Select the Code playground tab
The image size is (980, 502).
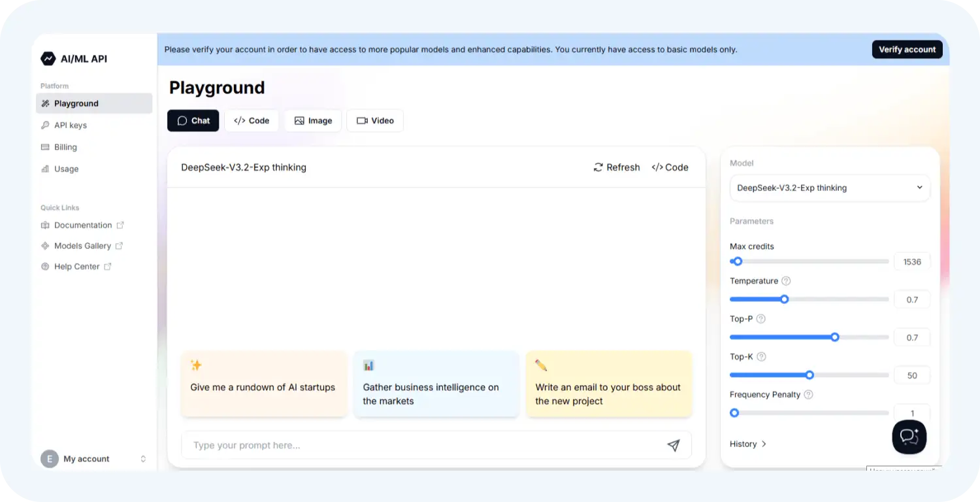252,121
